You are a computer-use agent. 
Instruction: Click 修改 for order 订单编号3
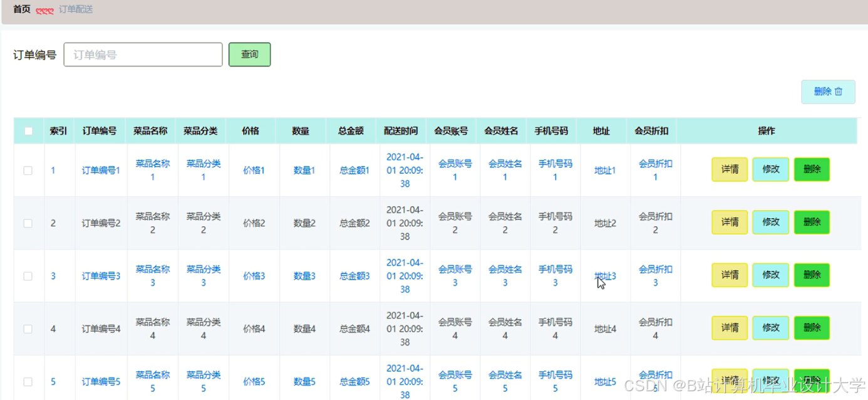pos(771,275)
